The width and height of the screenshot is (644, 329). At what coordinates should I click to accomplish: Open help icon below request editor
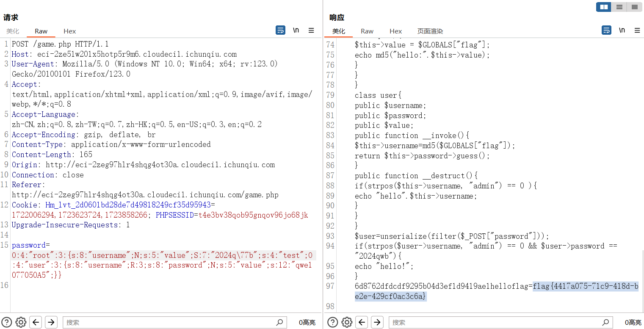(6, 322)
